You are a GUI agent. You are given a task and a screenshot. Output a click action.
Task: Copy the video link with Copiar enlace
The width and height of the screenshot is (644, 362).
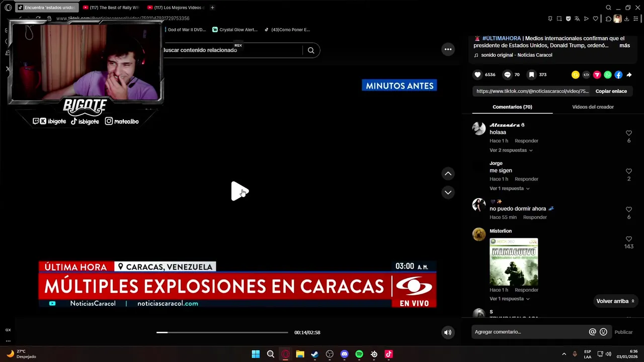click(x=611, y=91)
